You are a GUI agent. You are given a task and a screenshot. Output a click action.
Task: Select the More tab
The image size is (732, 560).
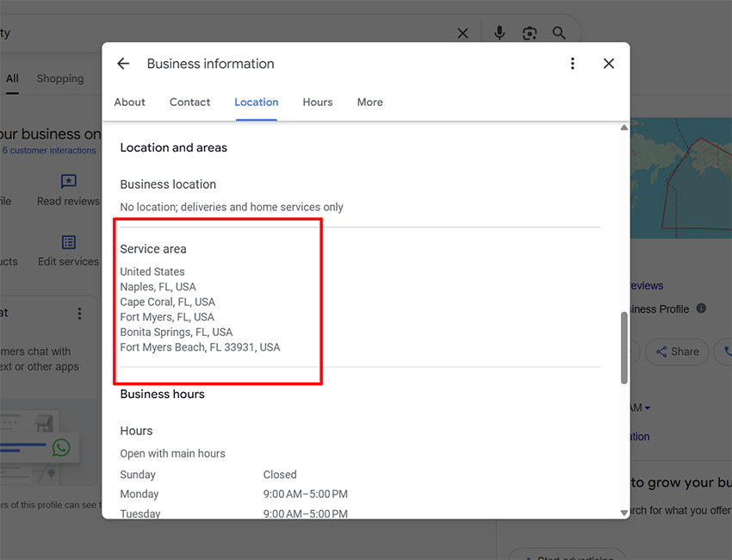pos(369,102)
